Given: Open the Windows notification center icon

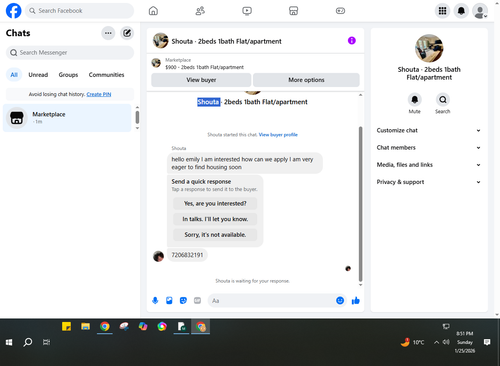Looking at the screenshot, I should [487, 342].
